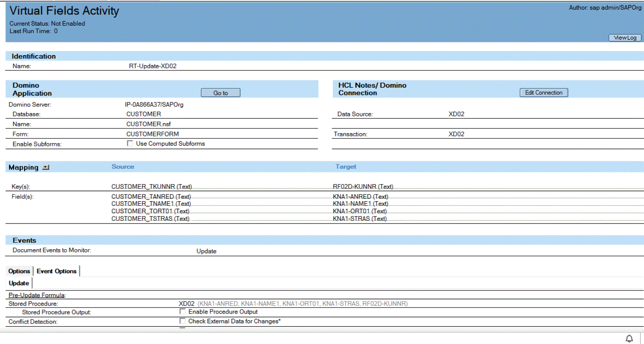The height and width of the screenshot is (344, 644).
Task: Click the CUSTOMER.nsf name value
Action: (148, 124)
